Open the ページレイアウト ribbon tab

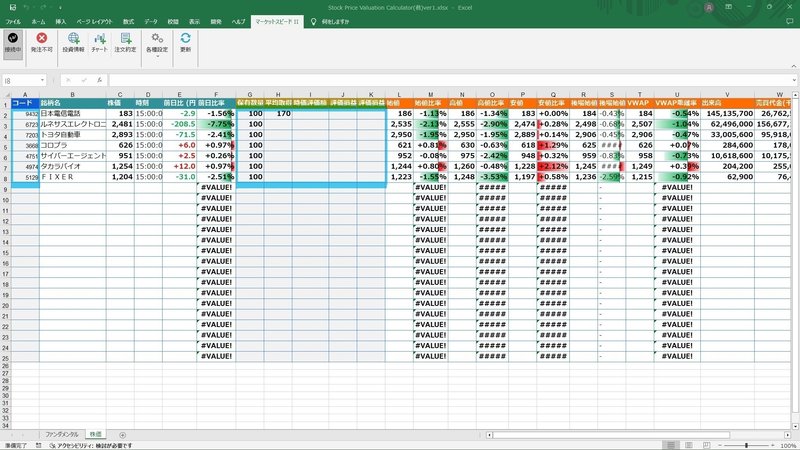(x=94, y=21)
